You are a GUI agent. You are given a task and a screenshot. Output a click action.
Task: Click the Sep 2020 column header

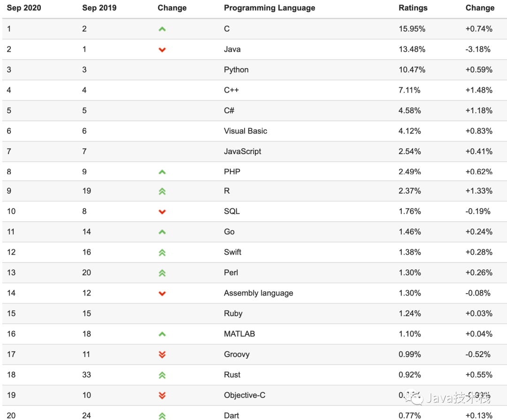(24, 8)
